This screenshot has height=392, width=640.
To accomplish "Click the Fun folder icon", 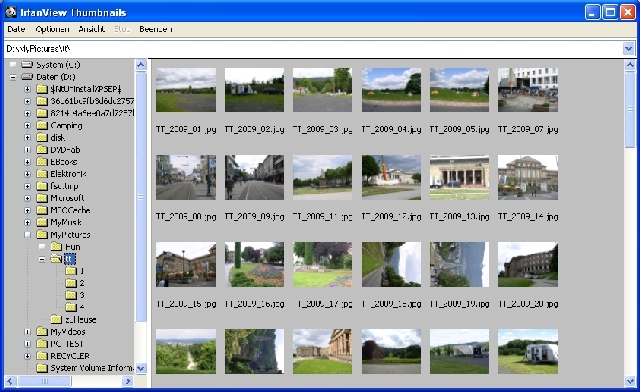I will 56,247.
